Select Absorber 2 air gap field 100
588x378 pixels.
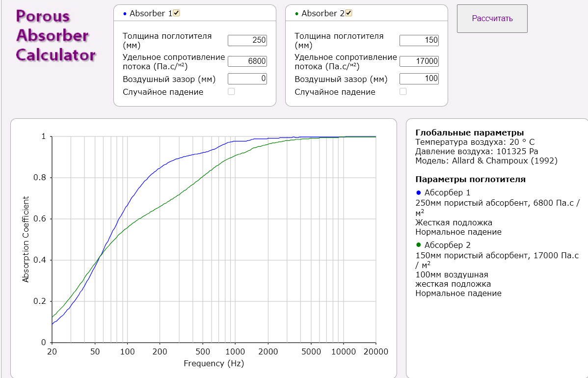(x=419, y=79)
